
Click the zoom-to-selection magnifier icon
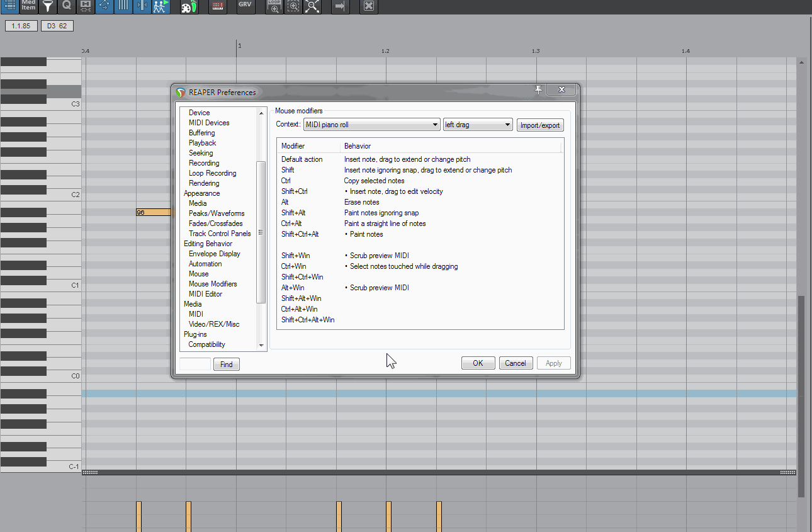[293, 6]
